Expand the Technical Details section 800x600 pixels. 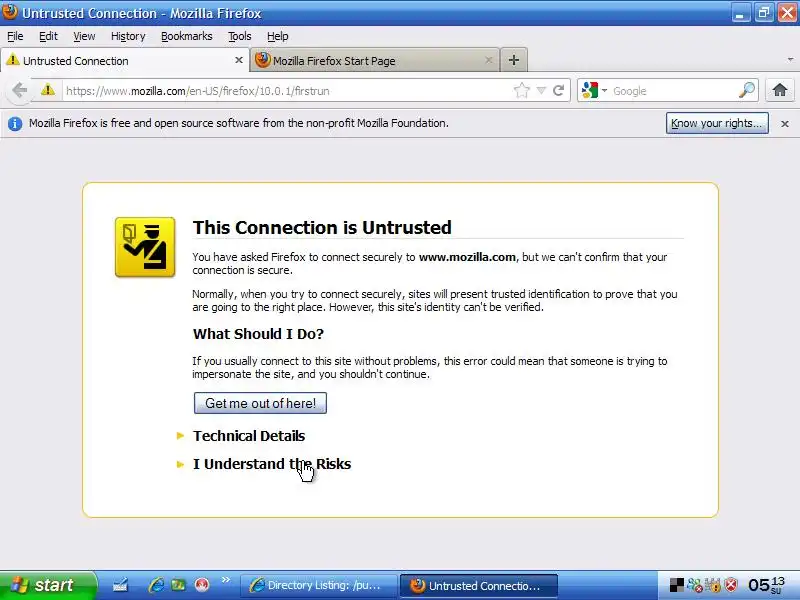click(x=249, y=436)
